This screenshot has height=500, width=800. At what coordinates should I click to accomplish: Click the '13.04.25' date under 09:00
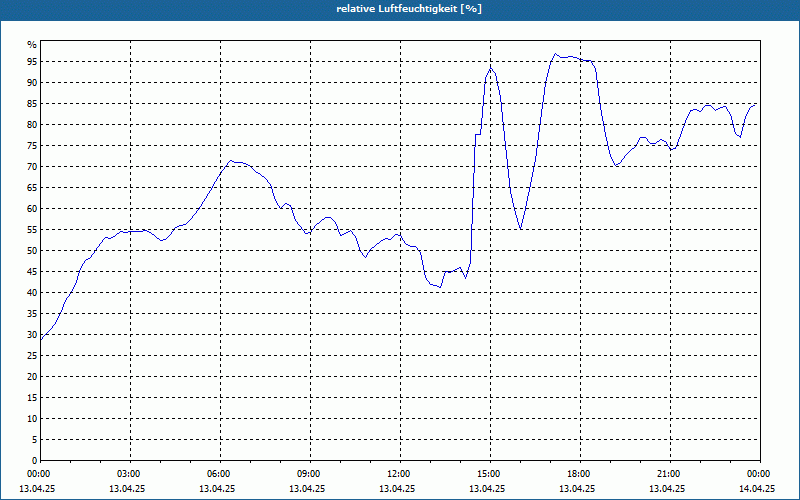[x=307, y=489]
